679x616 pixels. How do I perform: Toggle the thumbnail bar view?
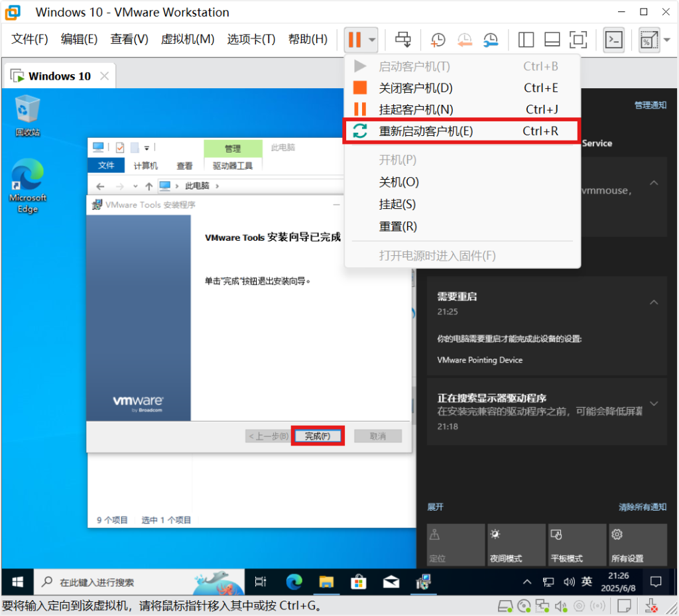coord(552,39)
